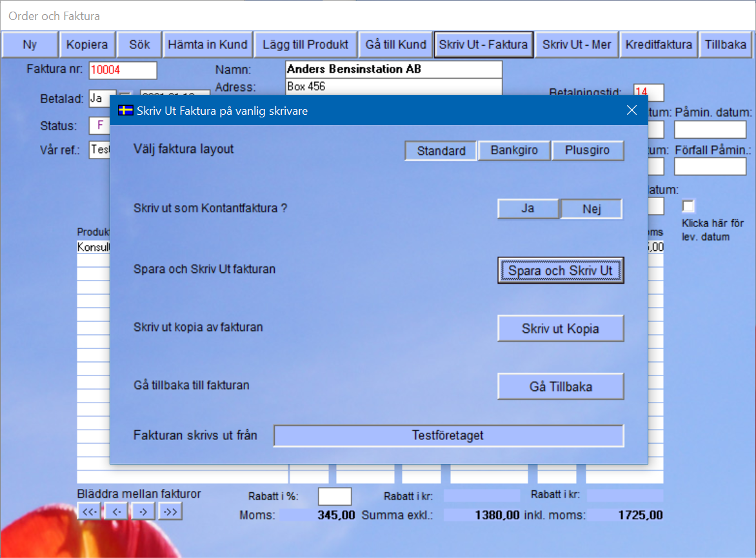
Task: Click the Rabatt i % input field
Action: click(x=335, y=496)
